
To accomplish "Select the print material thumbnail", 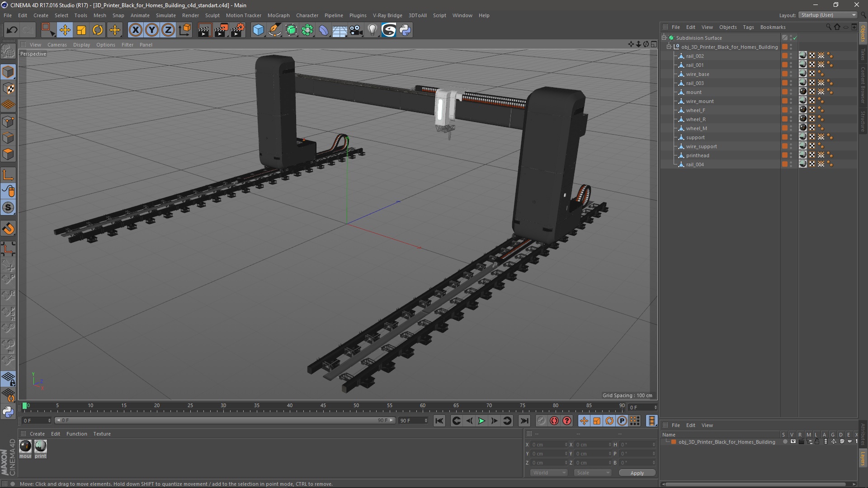I will [41, 446].
